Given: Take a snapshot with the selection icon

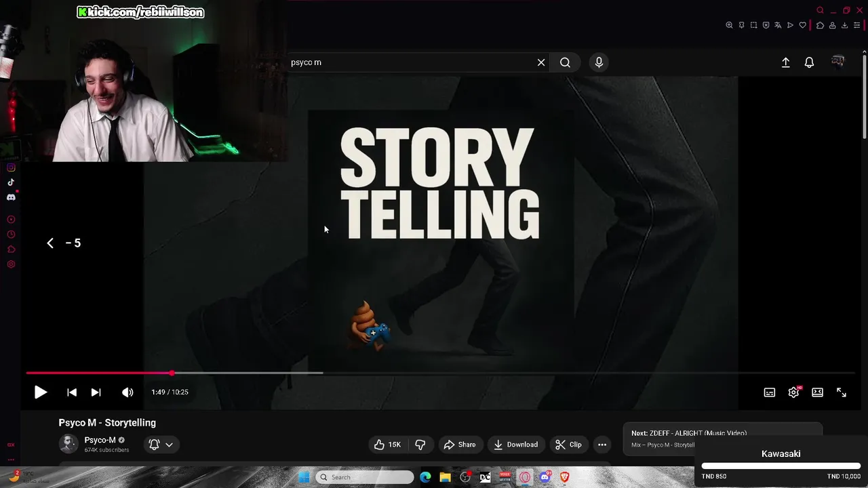Looking at the screenshot, I should pos(753,25).
